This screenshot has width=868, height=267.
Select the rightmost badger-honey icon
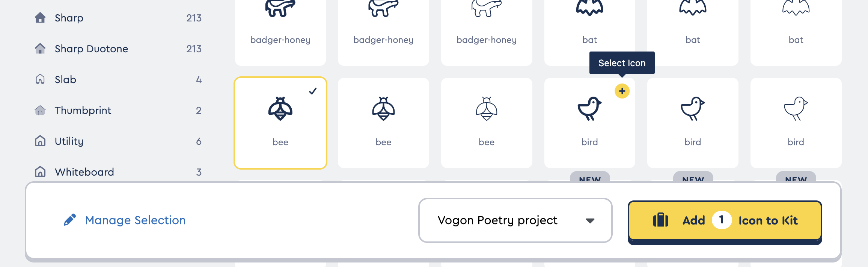tap(486, 23)
